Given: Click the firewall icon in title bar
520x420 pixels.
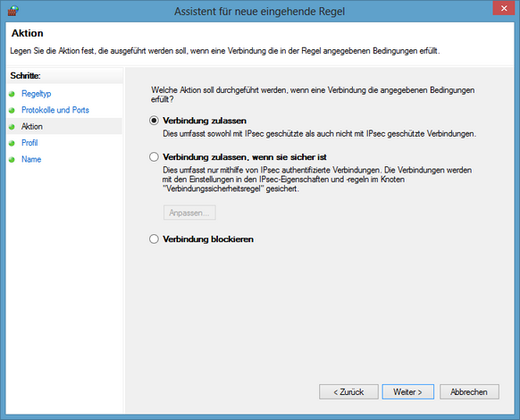Looking at the screenshot, I should [x=13, y=11].
